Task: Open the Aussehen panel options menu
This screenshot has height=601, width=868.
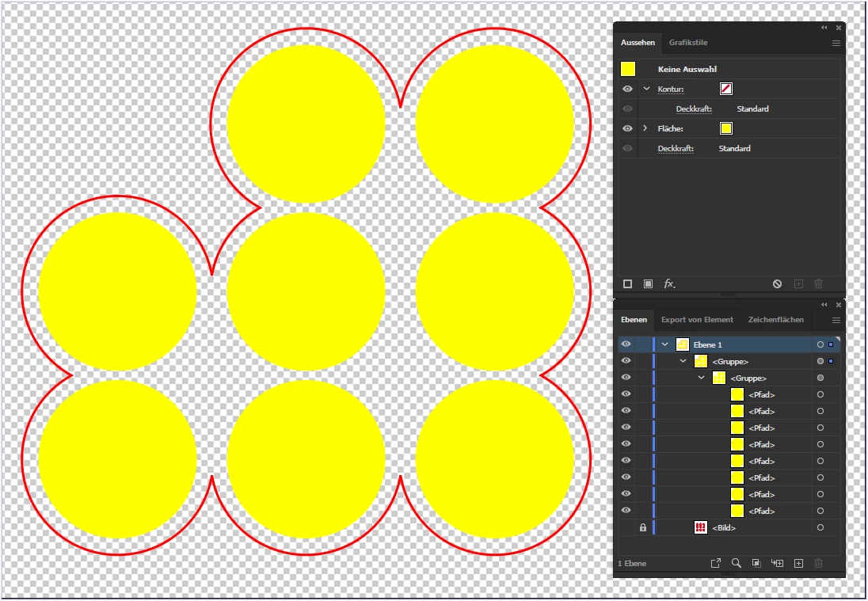Action: (x=836, y=44)
